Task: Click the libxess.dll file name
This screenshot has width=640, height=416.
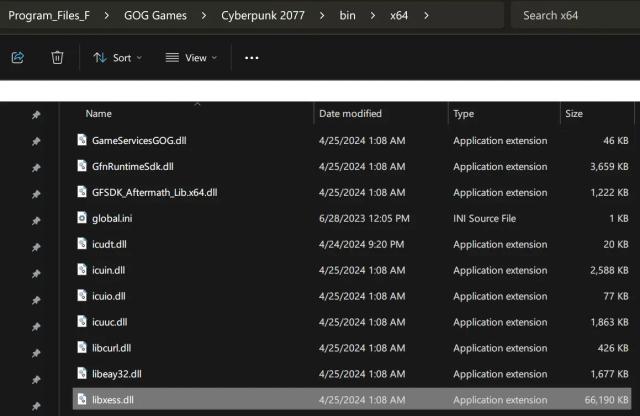Action: (113, 400)
